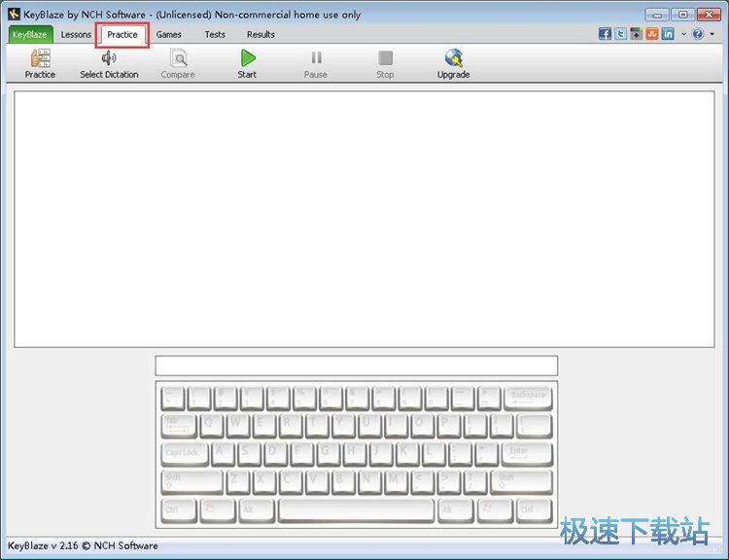Image resolution: width=729 pixels, height=560 pixels.
Task: Click the J key on virtual keyboard
Action: coord(381,453)
